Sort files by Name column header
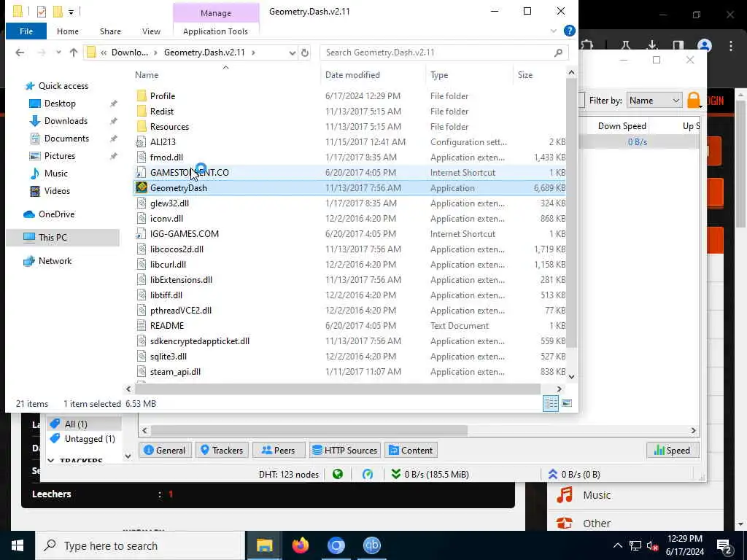This screenshot has height=560, width=747. point(146,75)
